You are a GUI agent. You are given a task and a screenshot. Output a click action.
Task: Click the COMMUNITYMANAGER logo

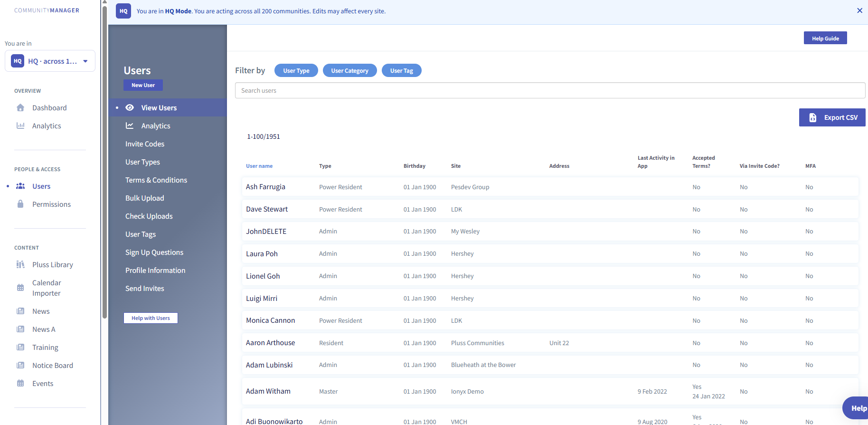click(x=47, y=10)
